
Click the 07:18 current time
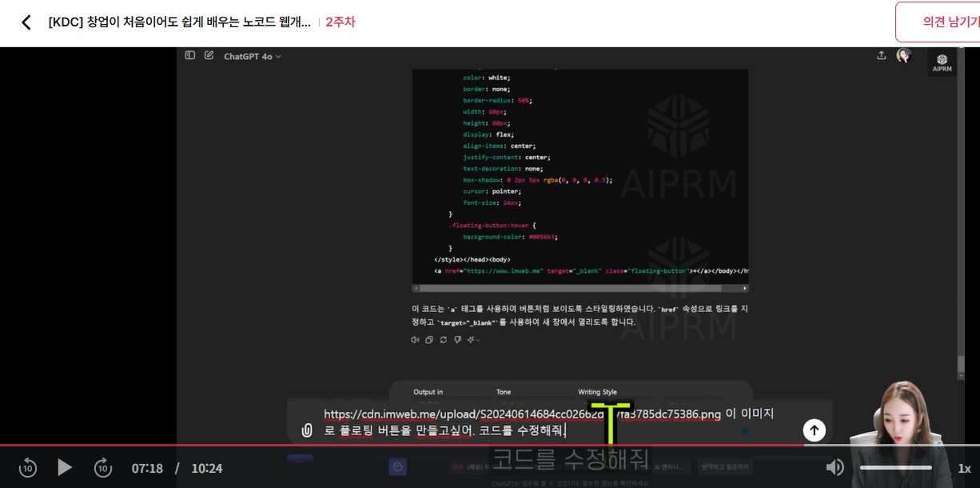pos(147,469)
